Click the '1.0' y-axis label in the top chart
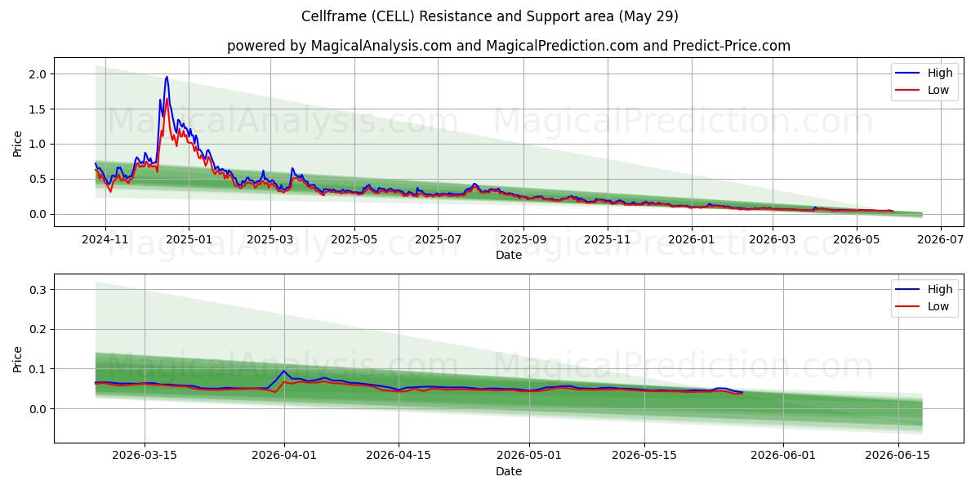980x490 pixels. 39,145
